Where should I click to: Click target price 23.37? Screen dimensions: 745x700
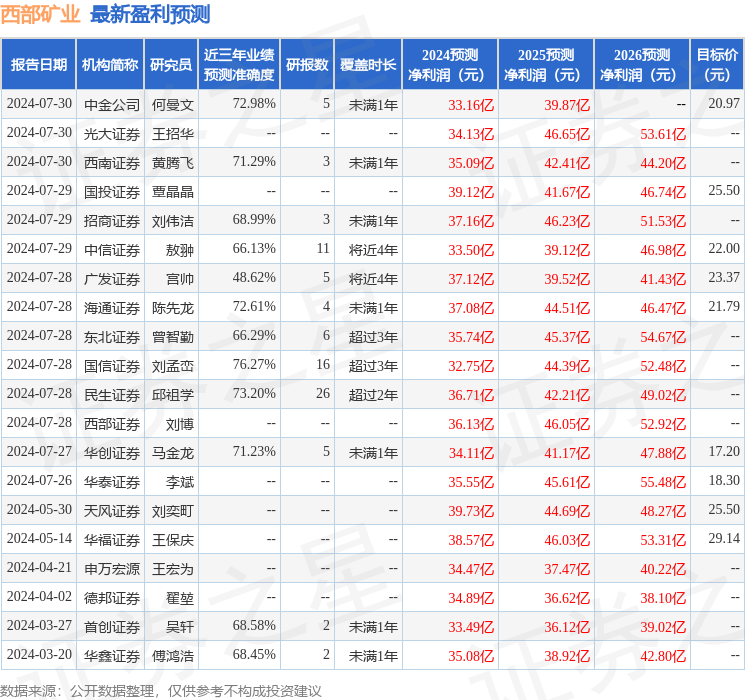[x=724, y=277]
